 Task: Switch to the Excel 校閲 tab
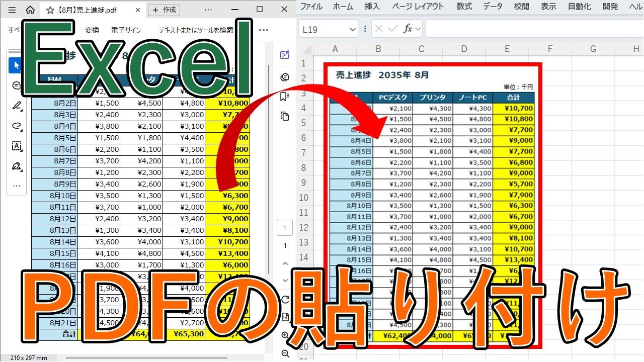(522, 6)
